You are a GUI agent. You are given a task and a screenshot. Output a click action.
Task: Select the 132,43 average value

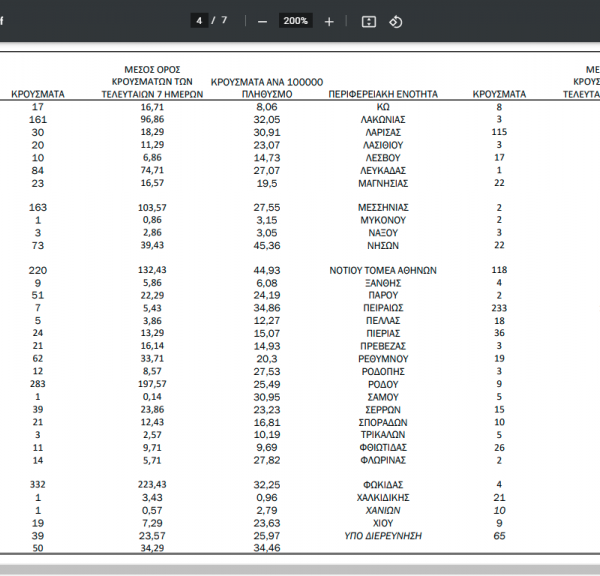[152, 270]
